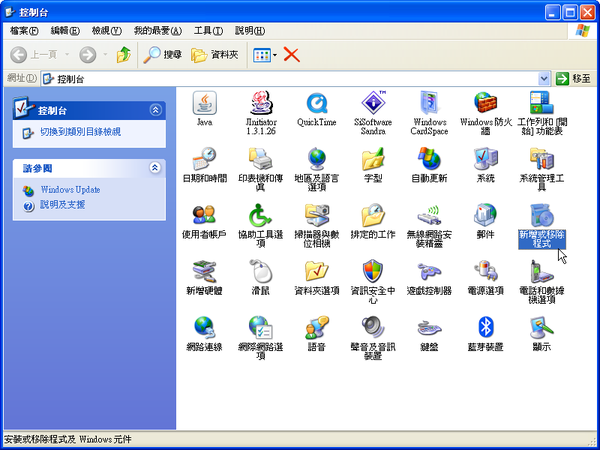Click the red X delete toolbar button

292,55
